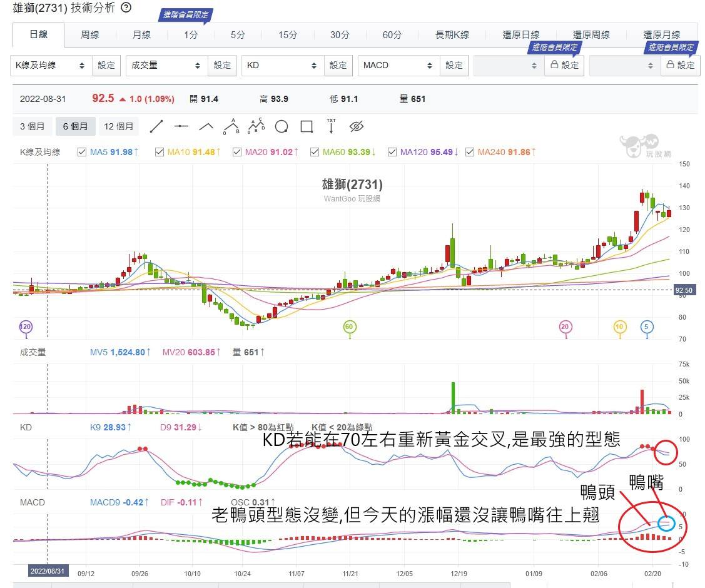Uncheck the MA5 moving average checkbox
The width and height of the screenshot is (705, 588).
[x=82, y=152]
